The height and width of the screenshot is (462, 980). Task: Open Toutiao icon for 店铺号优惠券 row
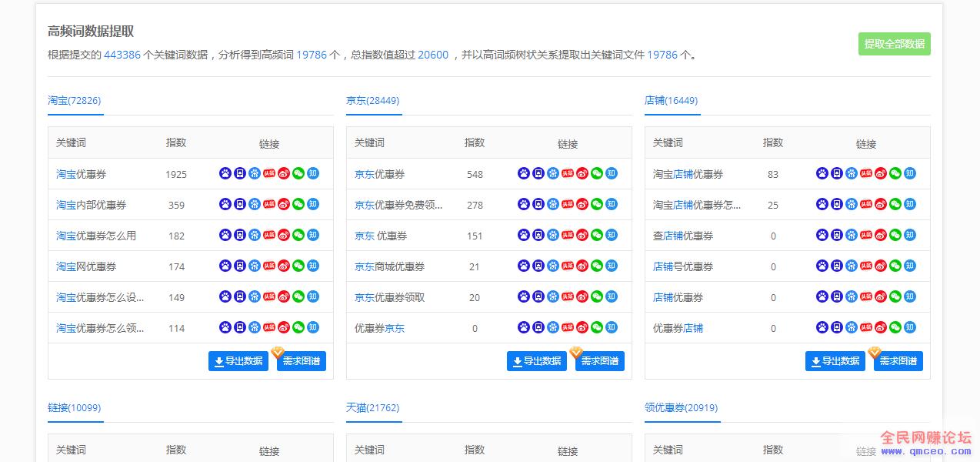[x=866, y=266]
